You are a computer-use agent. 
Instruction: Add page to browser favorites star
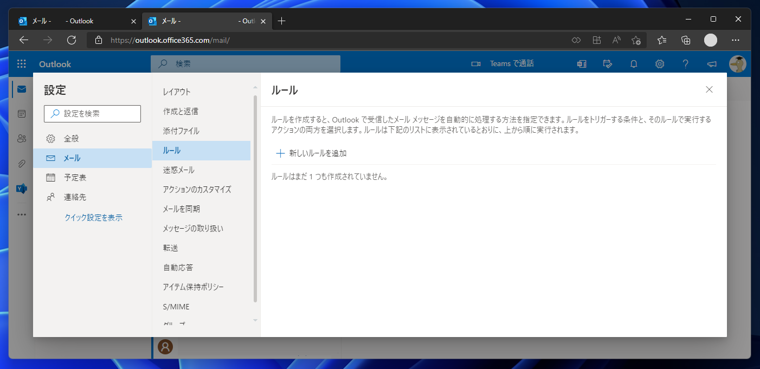[x=636, y=40]
